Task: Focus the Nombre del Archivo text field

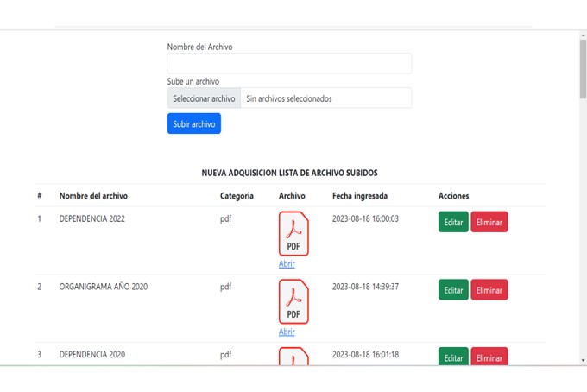Action: 289,63
